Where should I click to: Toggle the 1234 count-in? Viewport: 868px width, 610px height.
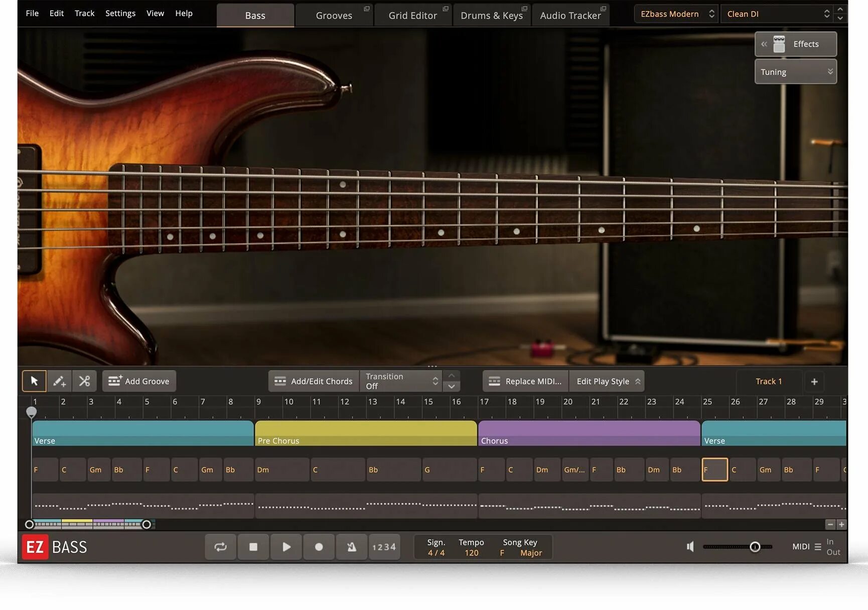(384, 547)
